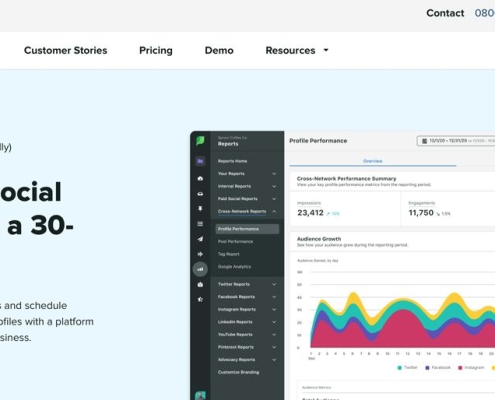Expand the Your Reports chevron
Viewport: 495px width, 400px height.
click(274, 174)
